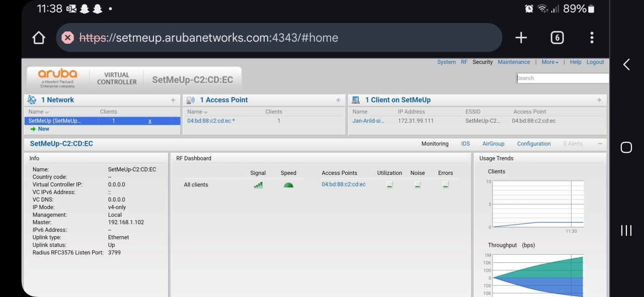Tap the insecure connection warning icon
This screenshot has width=644, height=297.
click(x=68, y=38)
